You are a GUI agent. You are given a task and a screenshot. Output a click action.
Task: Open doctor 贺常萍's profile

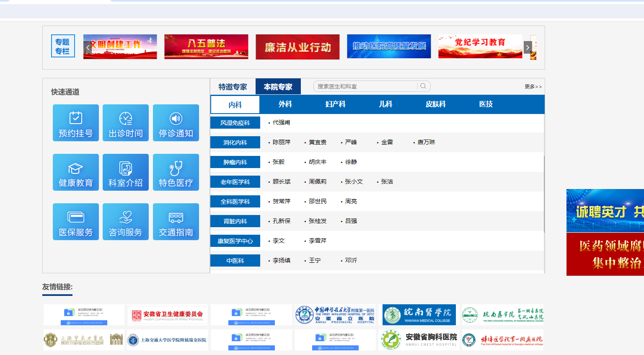point(282,201)
